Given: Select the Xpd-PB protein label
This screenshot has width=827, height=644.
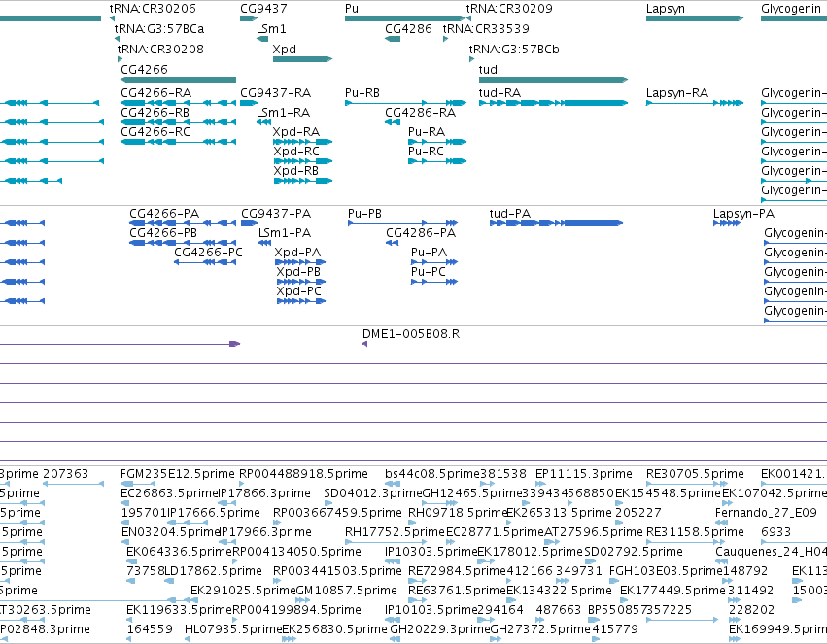Looking at the screenshot, I should coord(298,272).
